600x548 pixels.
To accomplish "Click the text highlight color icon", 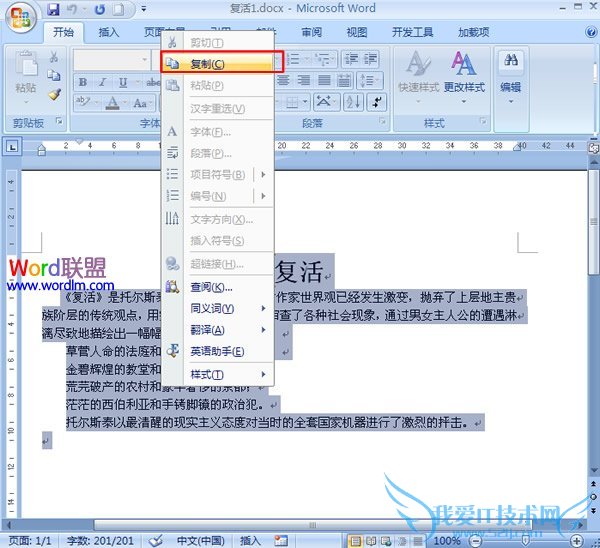I will tap(83, 102).
